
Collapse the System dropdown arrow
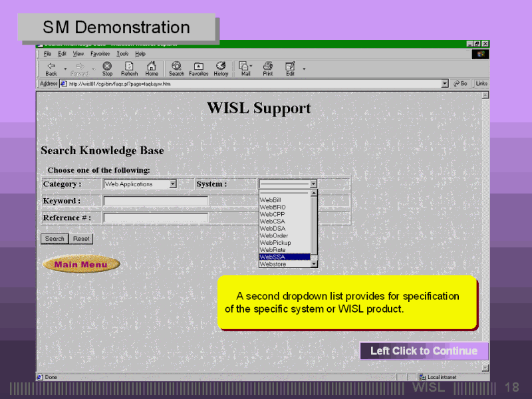(314, 184)
